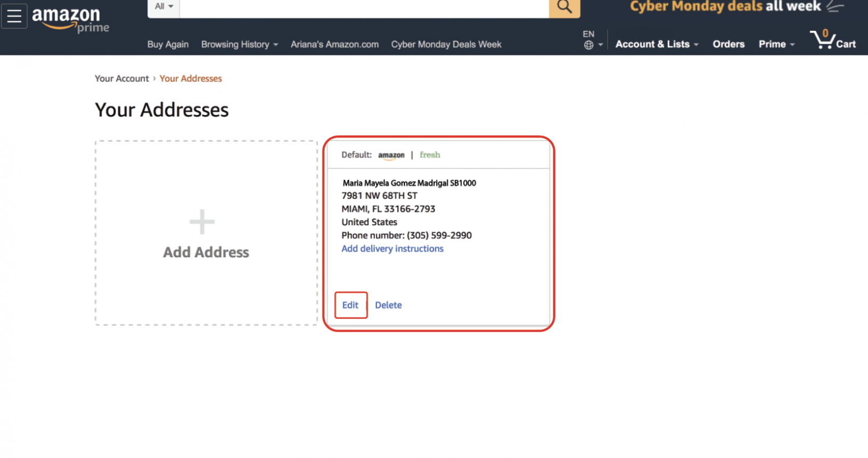The width and height of the screenshot is (868, 458).
Task: Expand the Prime dropdown menu
Action: [x=776, y=44]
